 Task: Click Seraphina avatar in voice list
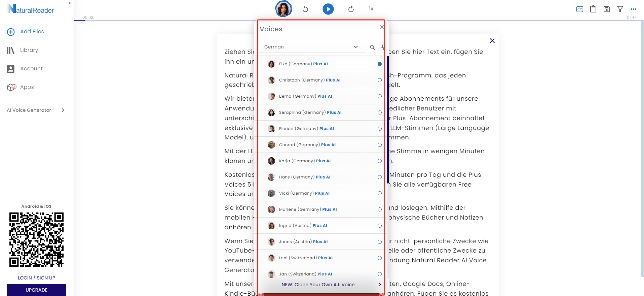[x=271, y=112]
